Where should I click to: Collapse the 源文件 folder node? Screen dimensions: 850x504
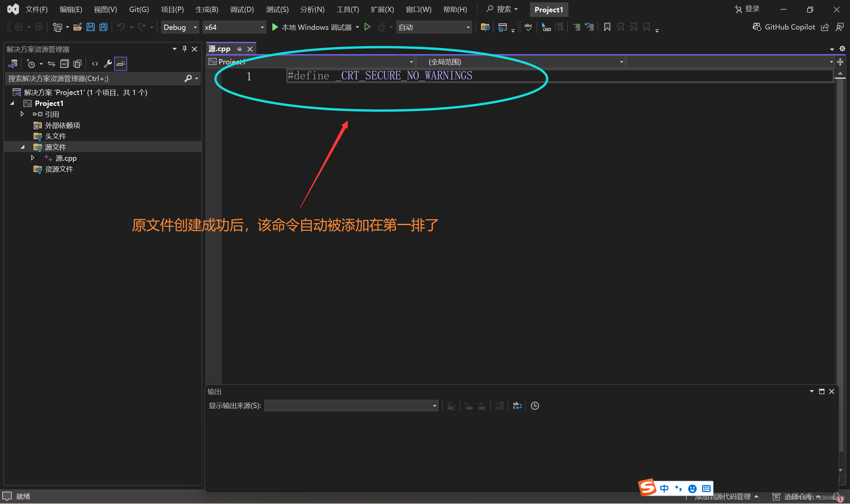pos(23,147)
